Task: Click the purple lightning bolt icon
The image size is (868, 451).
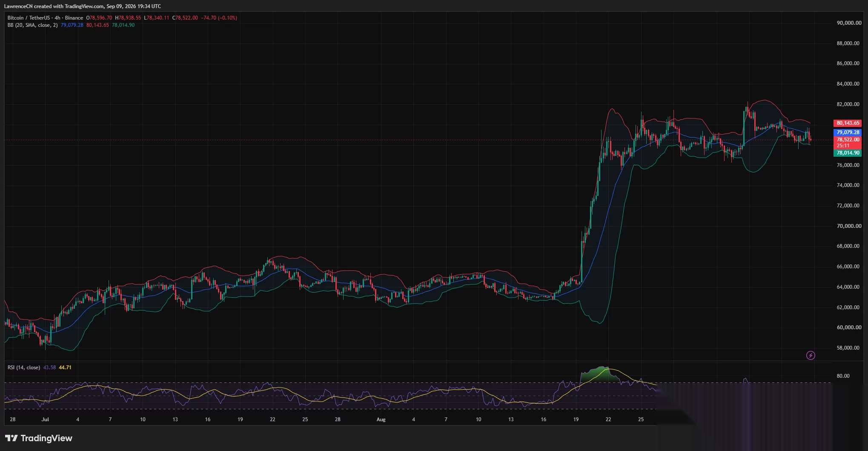Action: [811, 355]
